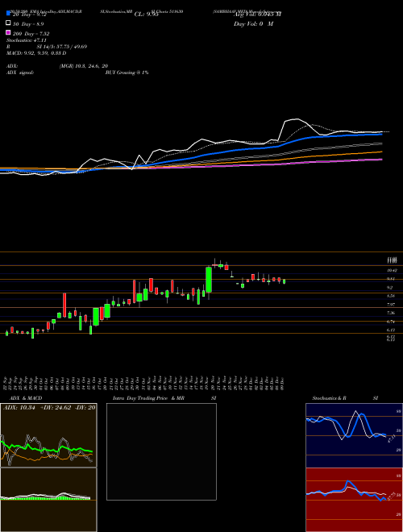
Task: Click the 'Day Vol: 0 M' readout
Action: tap(253, 23)
